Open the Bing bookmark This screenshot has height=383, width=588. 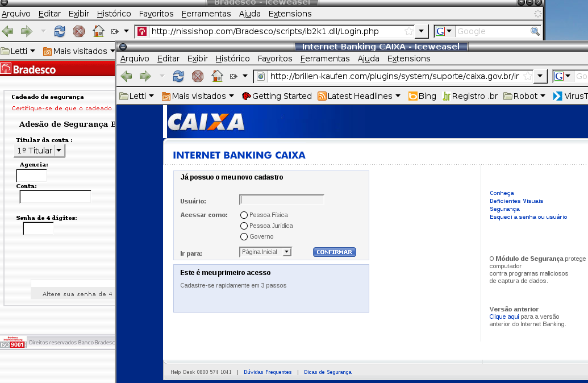click(x=422, y=96)
